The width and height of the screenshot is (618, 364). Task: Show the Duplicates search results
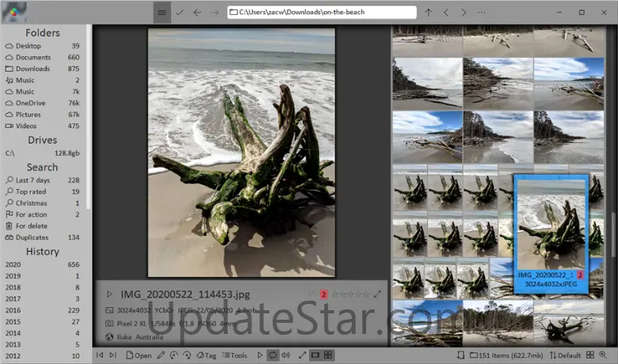[x=42, y=237]
